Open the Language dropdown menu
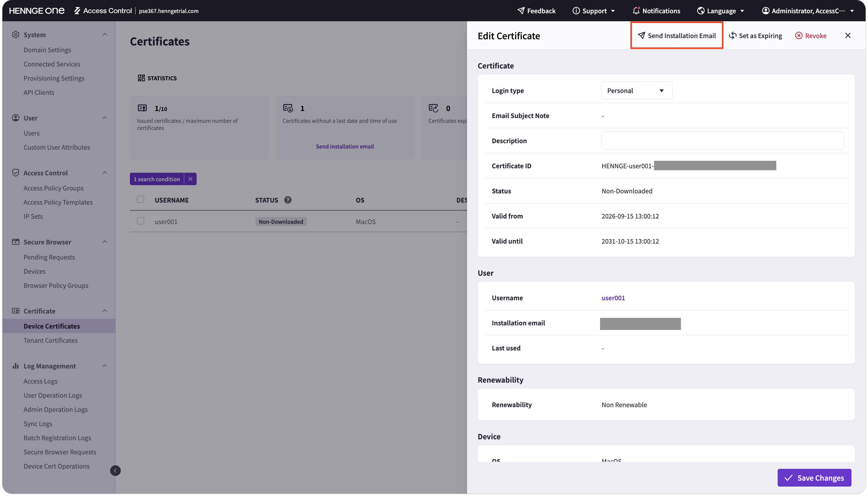The width and height of the screenshot is (868, 496). click(x=720, y=11)
